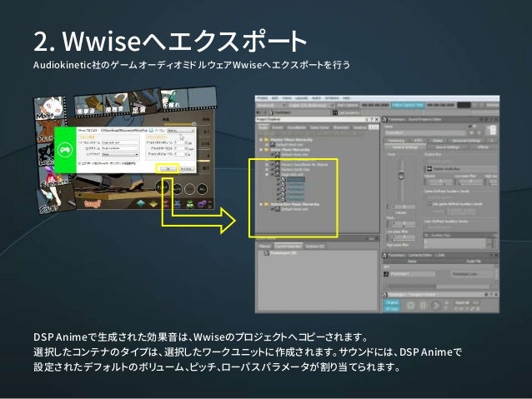Select the Movie category thumbnail in DSP Anime
The height and width of the screenshot is (399, 532).
(49, 107)
